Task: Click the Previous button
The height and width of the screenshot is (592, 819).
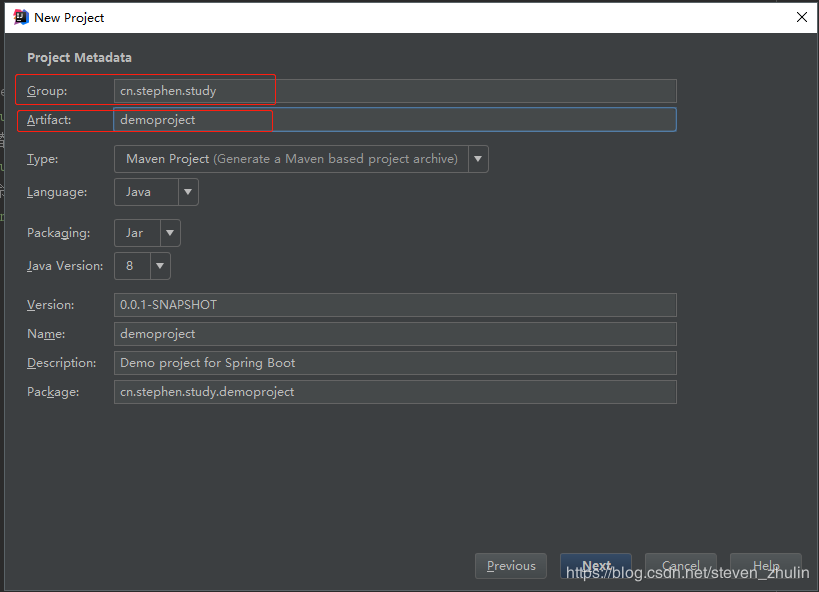Action: coord(510,565)
